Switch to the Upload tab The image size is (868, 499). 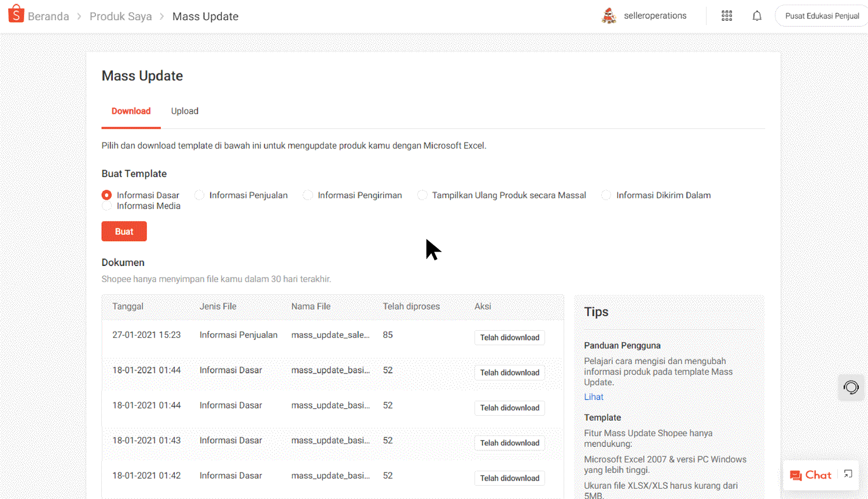185,111
